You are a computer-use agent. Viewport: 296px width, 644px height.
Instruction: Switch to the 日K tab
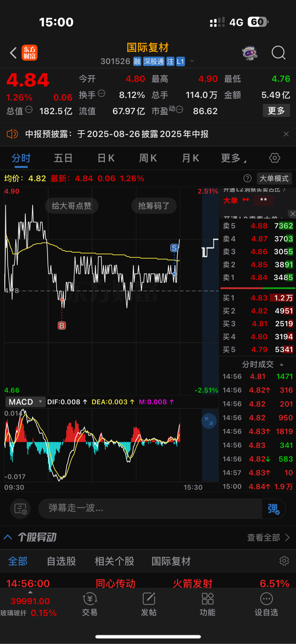106,158
